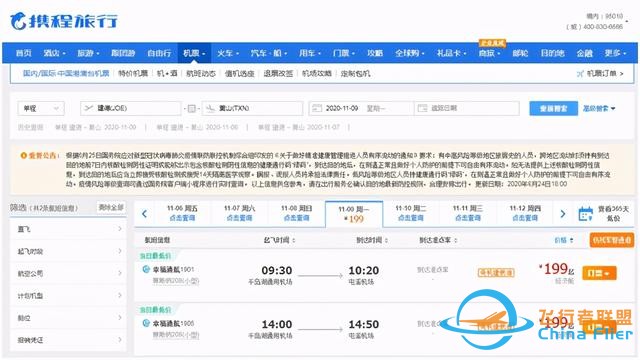Open history search 建德-黄山 2020-11-07
This screenshot has height=360, width=640.
point(299,127)
